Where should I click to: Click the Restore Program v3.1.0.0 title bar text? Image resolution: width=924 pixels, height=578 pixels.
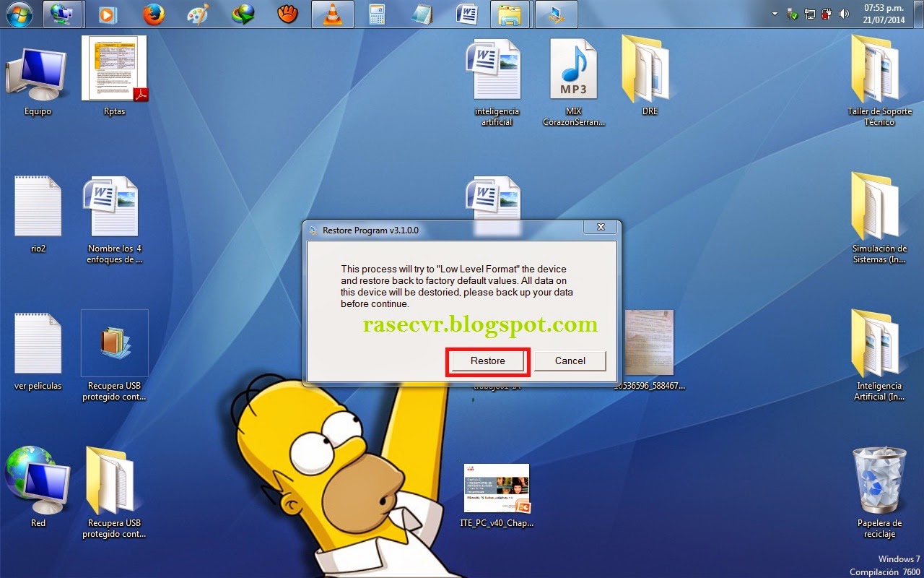[x=370, y=230]
